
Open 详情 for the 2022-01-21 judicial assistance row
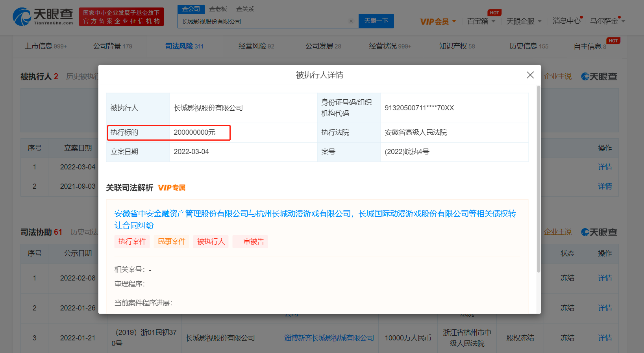(605, 338)
